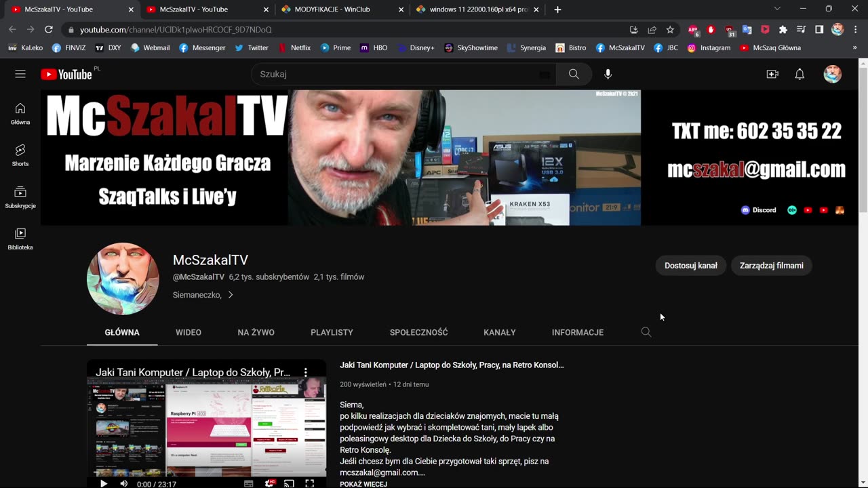Switch to the WIDEO tab
This screenshot has width=868, height=488.
(189, 332)
